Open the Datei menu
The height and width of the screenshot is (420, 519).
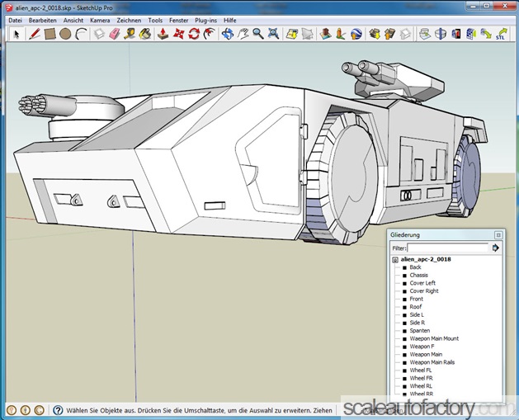tap(15, 20)
